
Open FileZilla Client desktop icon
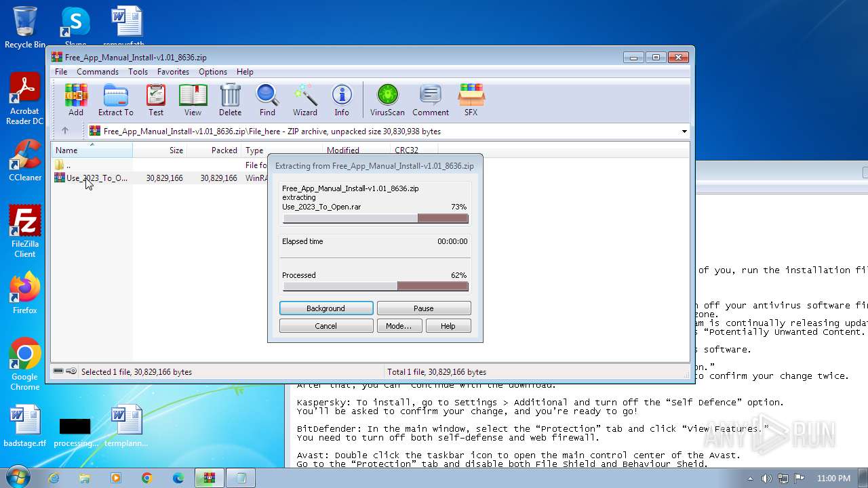[x=25, y=232]
